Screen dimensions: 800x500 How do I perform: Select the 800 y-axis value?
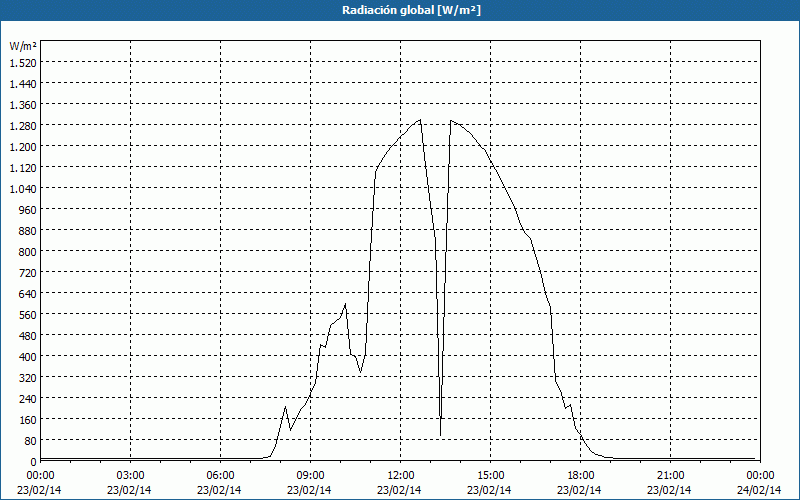[28, 252]
